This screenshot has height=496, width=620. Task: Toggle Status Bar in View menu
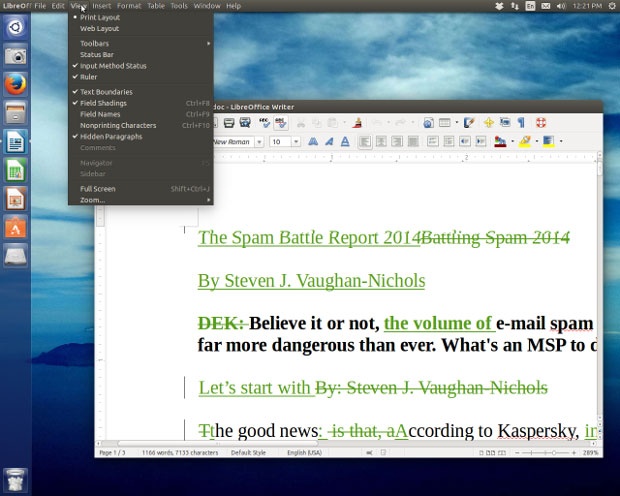141,55
